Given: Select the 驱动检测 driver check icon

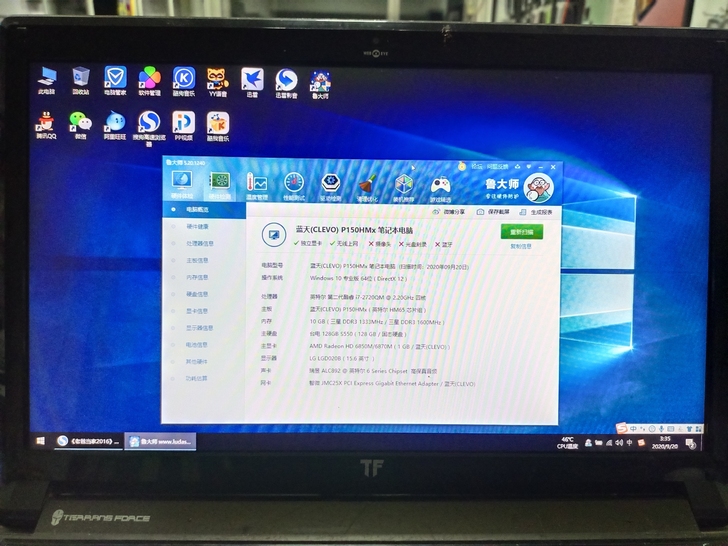Looking at the screenshot, I should tap(330, 185).
